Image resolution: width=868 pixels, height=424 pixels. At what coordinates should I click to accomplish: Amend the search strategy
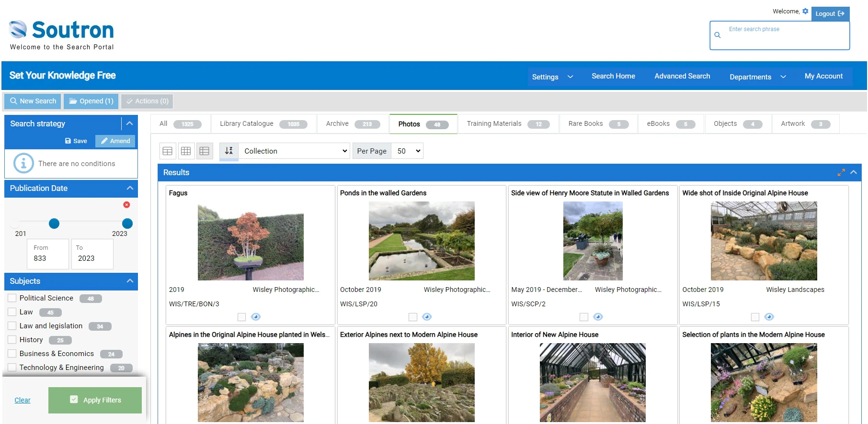pyautogui.click(x=115, y=141)
